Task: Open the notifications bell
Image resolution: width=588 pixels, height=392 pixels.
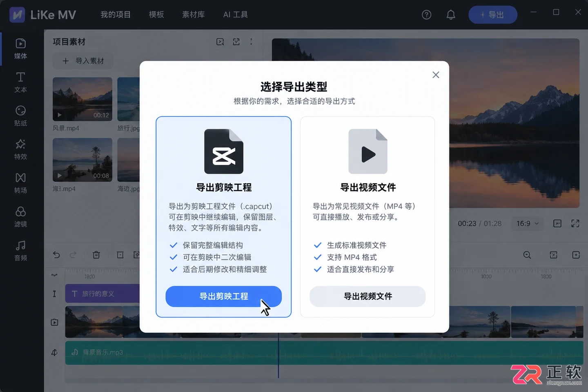Action: pos(451,15)
